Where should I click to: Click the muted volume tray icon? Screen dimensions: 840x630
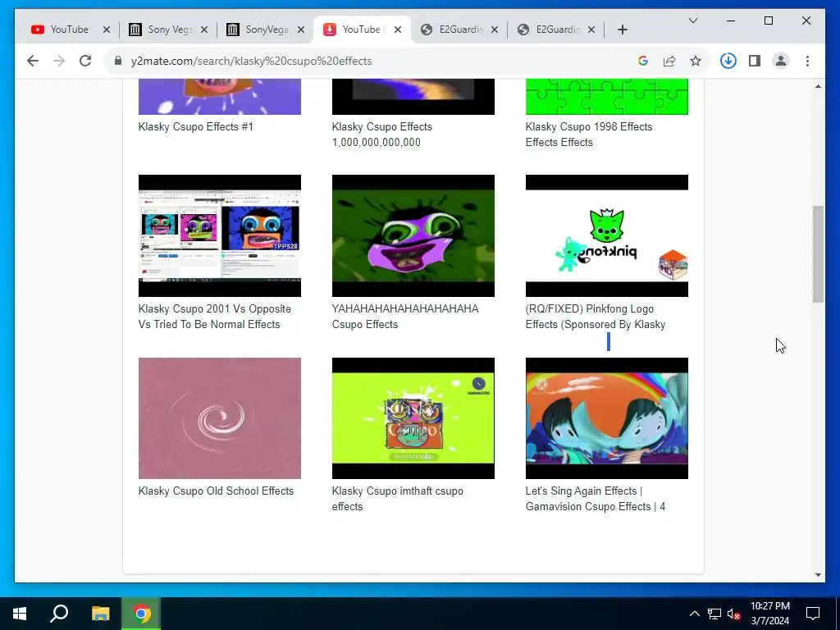coord(733,614)
